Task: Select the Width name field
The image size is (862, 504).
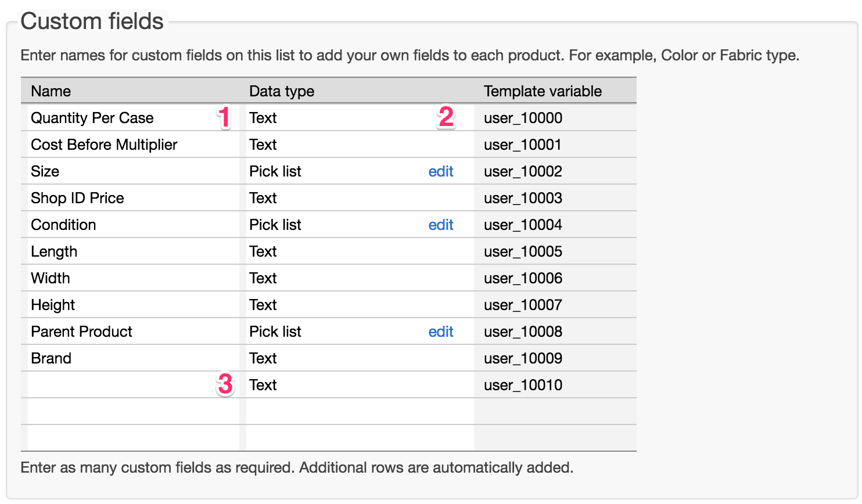Action: click(x=134, y=278)
